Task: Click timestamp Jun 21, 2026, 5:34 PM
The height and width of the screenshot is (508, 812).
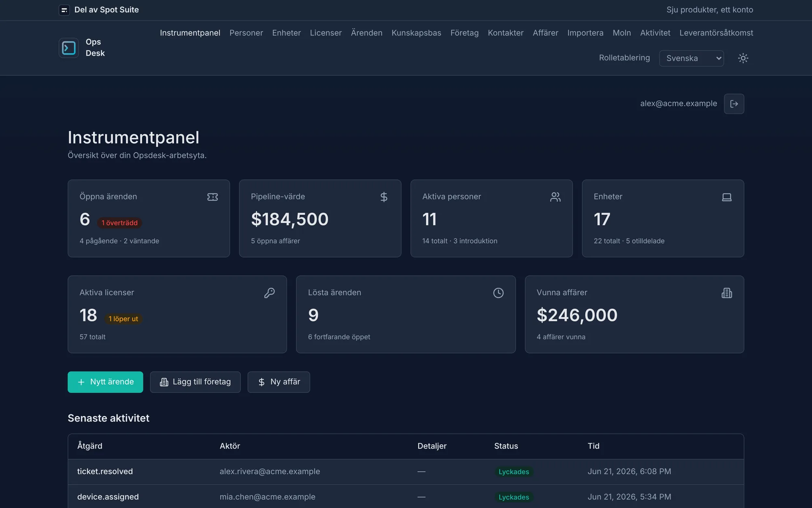Action: 629,497
